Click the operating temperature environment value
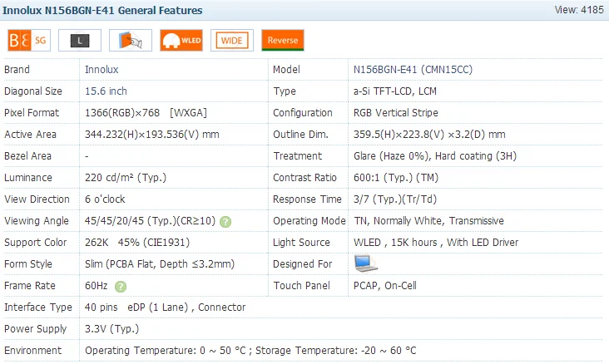This screenshot has width=609, height=364. (250, 351)
